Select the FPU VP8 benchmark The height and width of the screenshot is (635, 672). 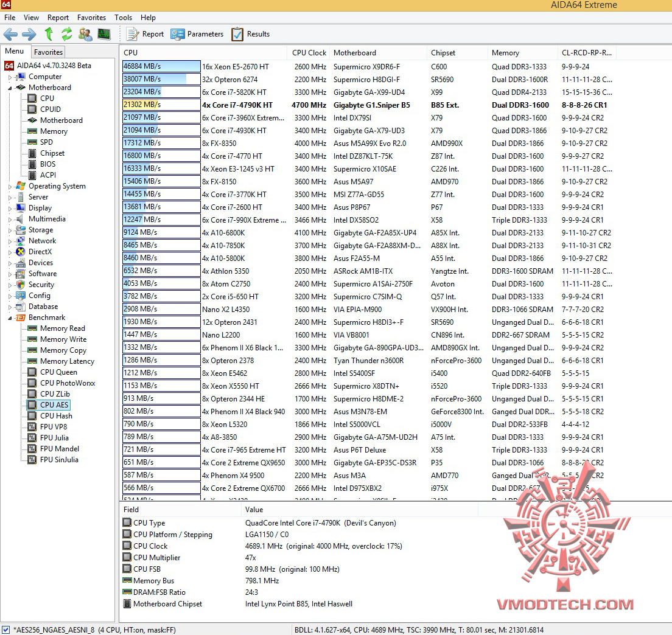(54, 426)
